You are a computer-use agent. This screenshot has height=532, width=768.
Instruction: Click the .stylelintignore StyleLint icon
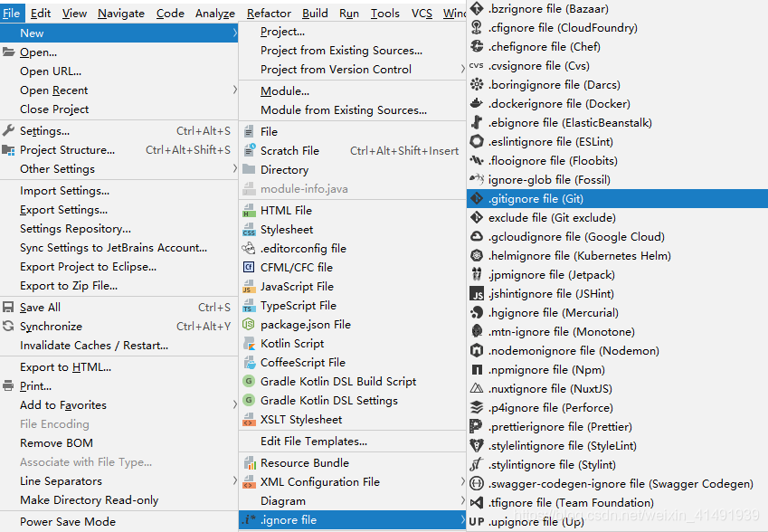pos(477,445)
